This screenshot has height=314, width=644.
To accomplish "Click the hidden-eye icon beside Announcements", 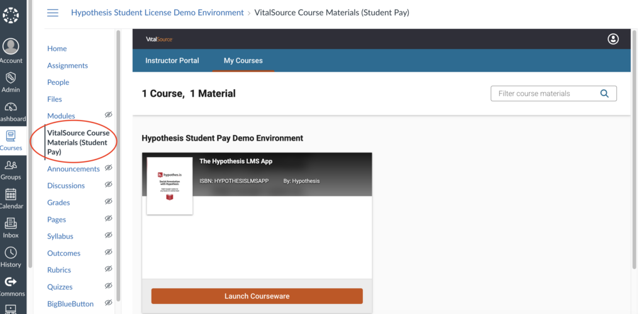I will [x=108, y=168].
